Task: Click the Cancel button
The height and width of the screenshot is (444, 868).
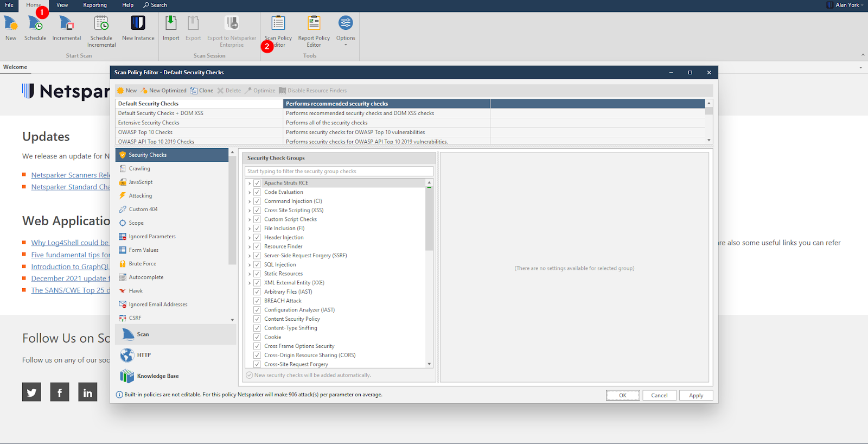Action: click(x=660, y=395)
